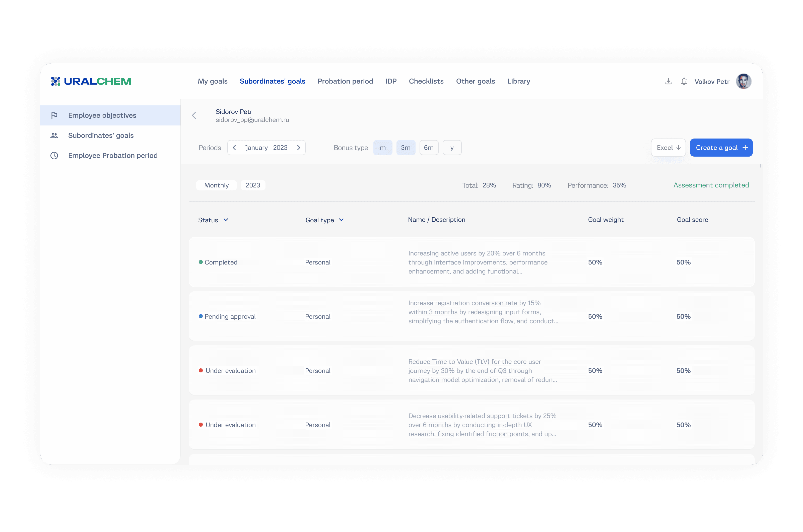Expand the Status column filter
803x532 pixels.
[226, 220]
